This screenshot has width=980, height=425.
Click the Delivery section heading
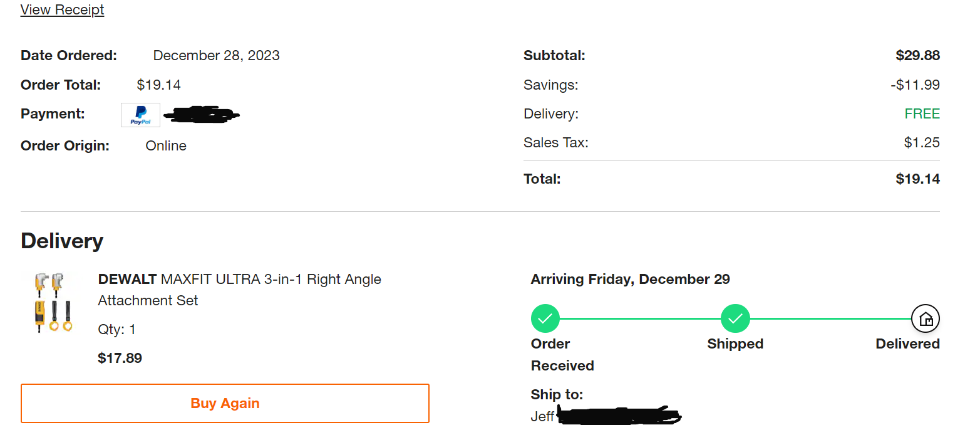62,241
